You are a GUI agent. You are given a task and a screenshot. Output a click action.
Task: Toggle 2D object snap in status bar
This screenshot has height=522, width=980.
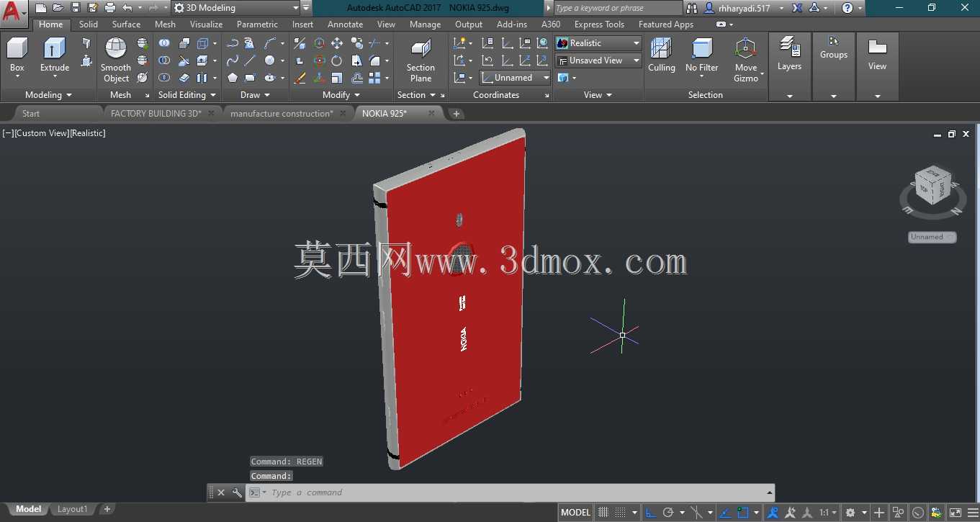[x=743, y=513]
